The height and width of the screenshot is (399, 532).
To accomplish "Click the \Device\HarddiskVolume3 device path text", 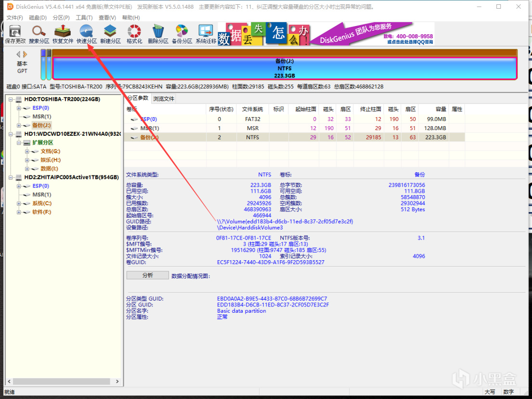I will pos(250,227).
